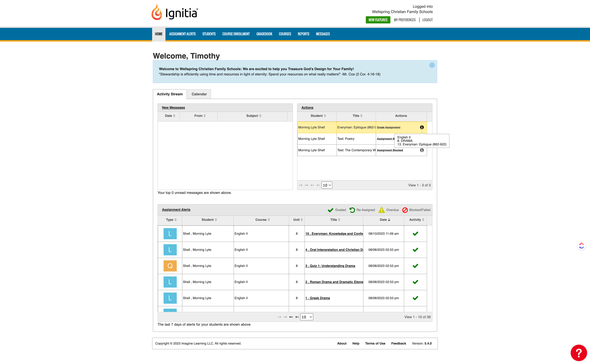This screenshot has height=364, width=590.
Task: Jump to last page in Assignment Alerts pager
Action: [x=297, y=317]
